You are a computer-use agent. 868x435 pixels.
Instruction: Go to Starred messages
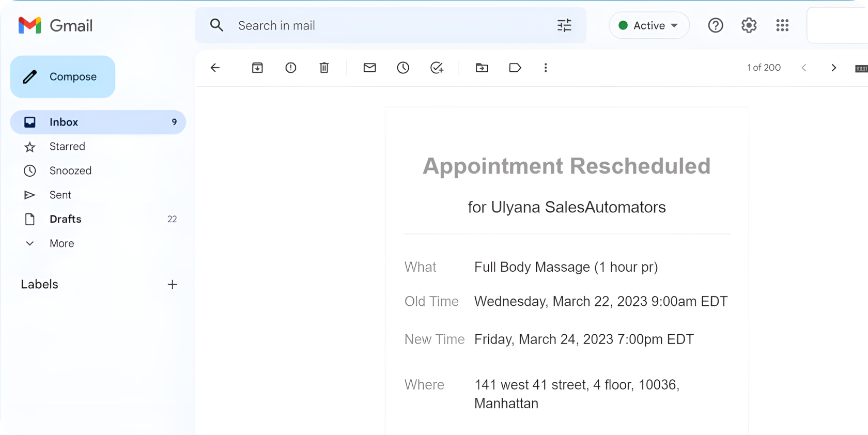67,147
